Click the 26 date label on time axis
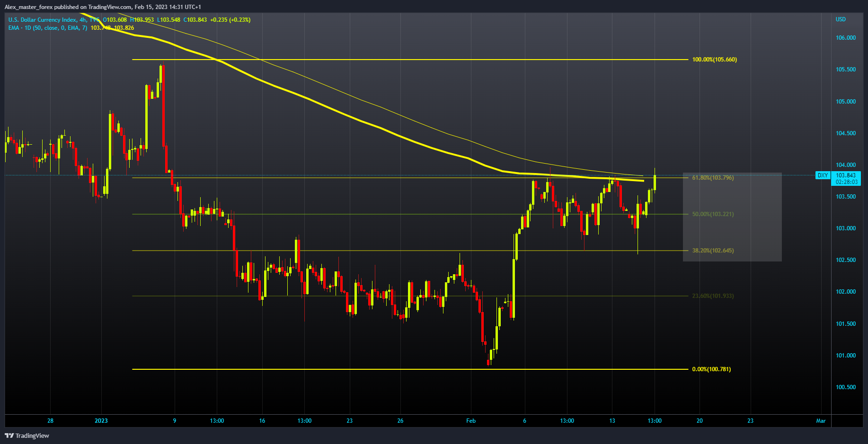This screenshot has width=868, height=444. click(x=400, y=421)
